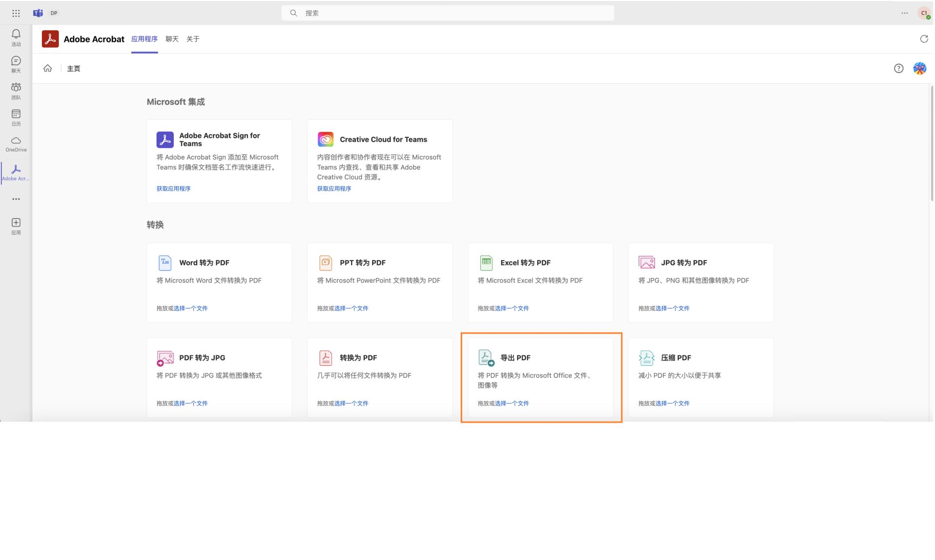Click the Word 转为 PDF icon
This screenshot has height=560, width=935.
pos(165,262)
